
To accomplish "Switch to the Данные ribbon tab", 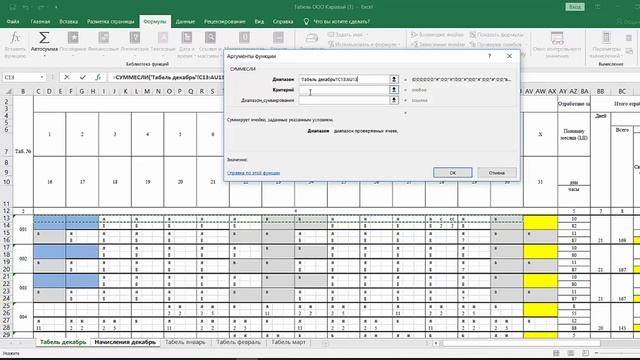I will (x=185, y=22).
